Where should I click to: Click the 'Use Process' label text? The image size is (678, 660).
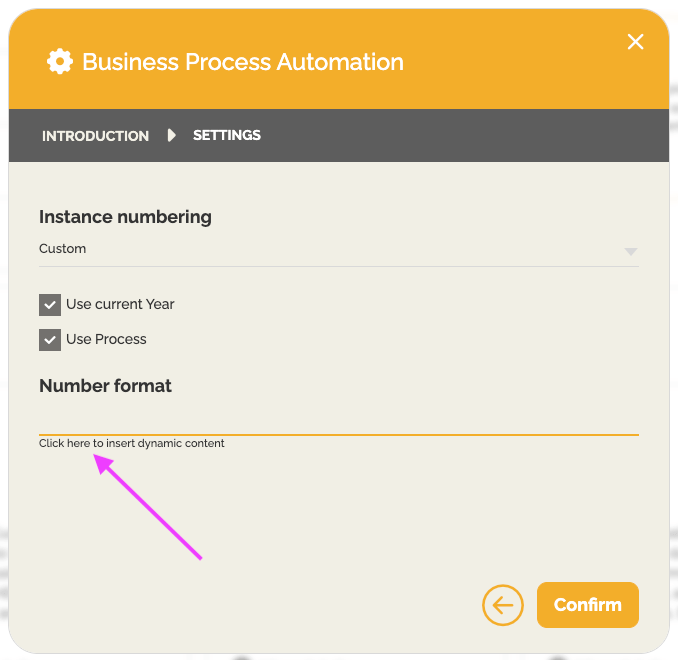(106, 339)
